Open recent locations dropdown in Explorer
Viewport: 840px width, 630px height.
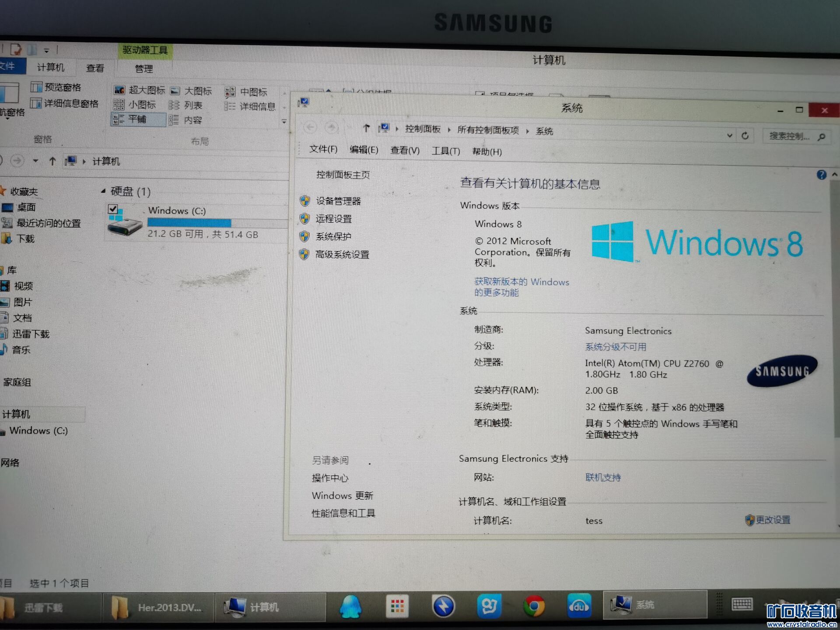35,161
